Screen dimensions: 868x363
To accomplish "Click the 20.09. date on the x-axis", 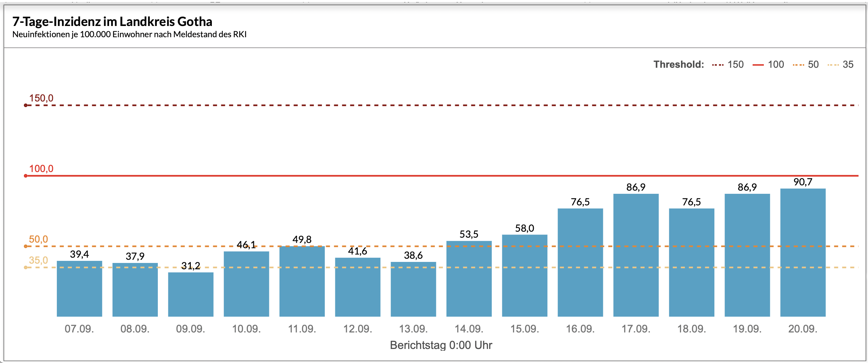I will 803,329.
